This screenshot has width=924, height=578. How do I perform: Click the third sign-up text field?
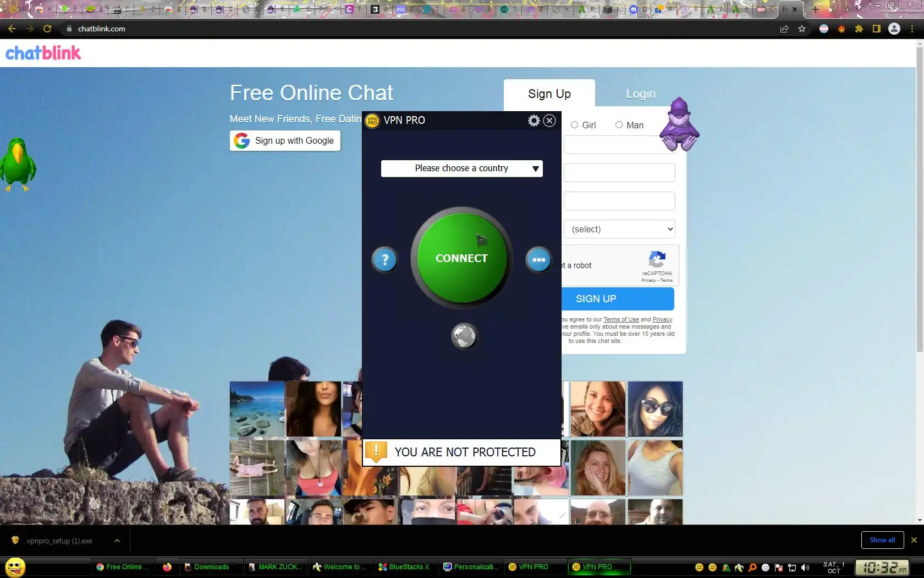619,201
